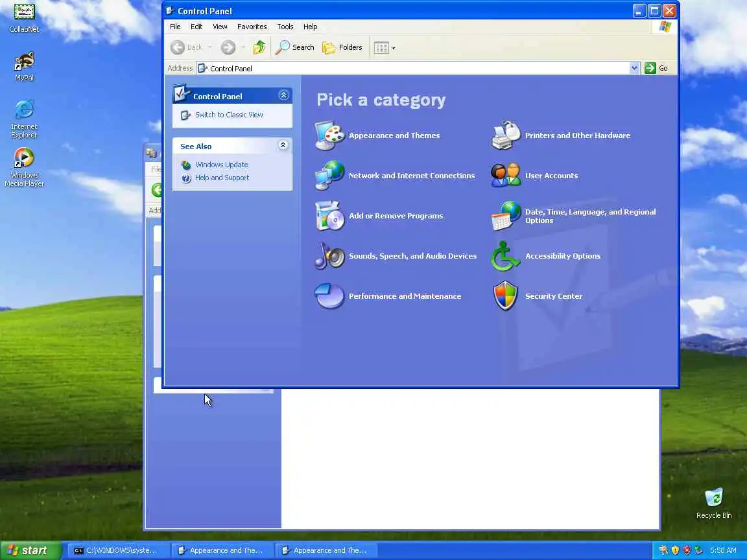The image size is (747, 560).
Task: Open the Start menu
Action: pyautogui.click(x=30, y=550)
